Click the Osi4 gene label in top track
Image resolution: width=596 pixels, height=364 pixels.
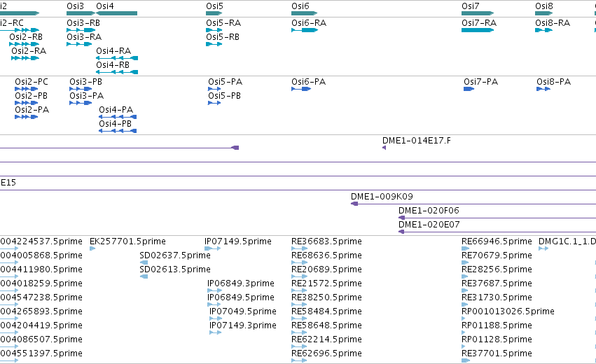105,6
